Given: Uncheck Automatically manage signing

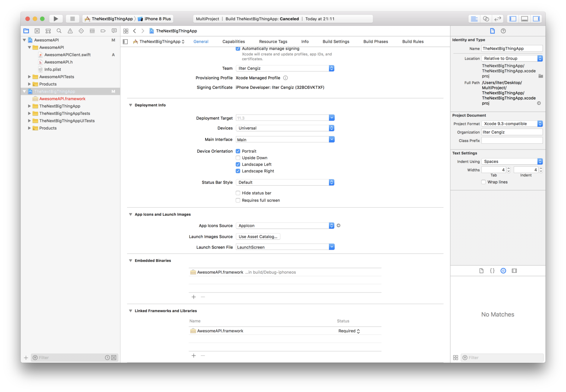Looking at the screenshot, I should click(x=238, y=48).
